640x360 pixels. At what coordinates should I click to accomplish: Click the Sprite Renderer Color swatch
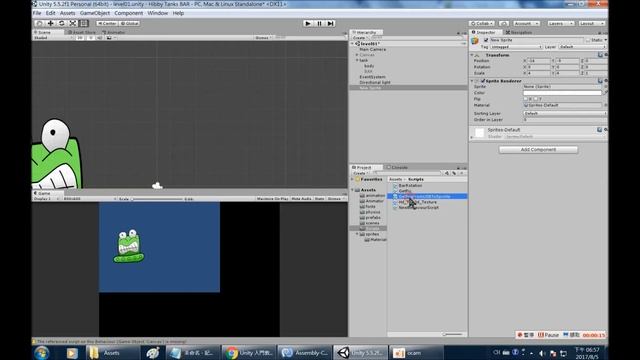click(562, 93)
